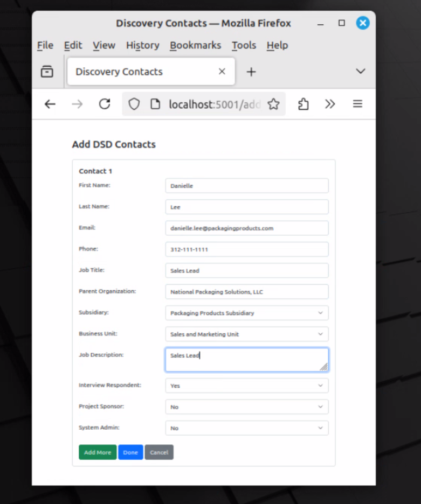421x504 pixels.
Task: Open the Bookmarks menu
Action: click(195, 45)
